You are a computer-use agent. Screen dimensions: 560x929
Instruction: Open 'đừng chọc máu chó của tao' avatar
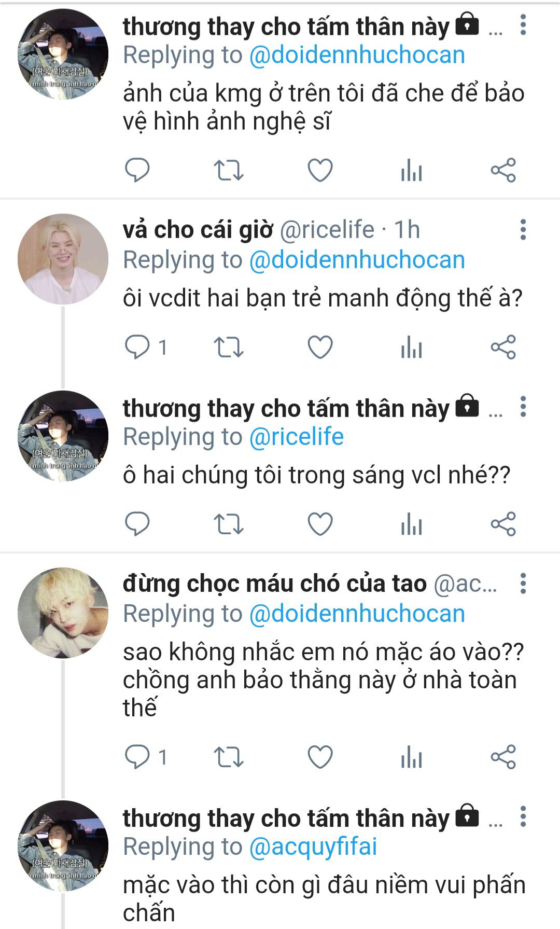pos(63,613)
